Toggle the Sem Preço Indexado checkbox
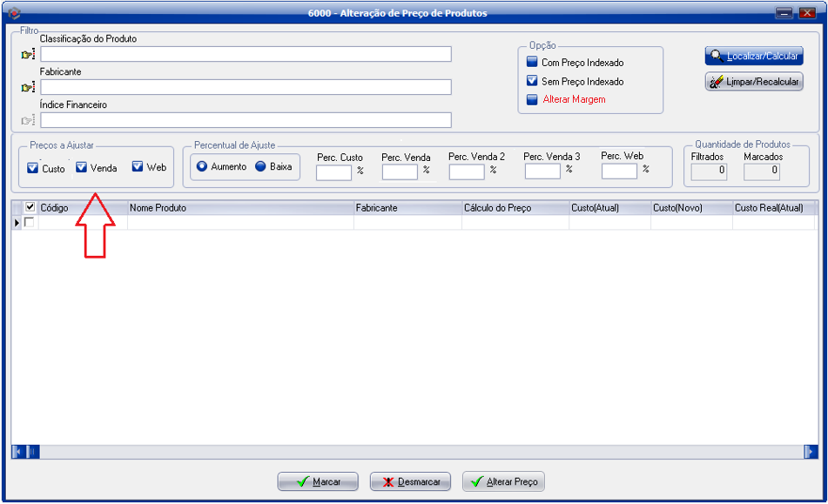The width and height of the screenshot is (828, 504). 533,81
